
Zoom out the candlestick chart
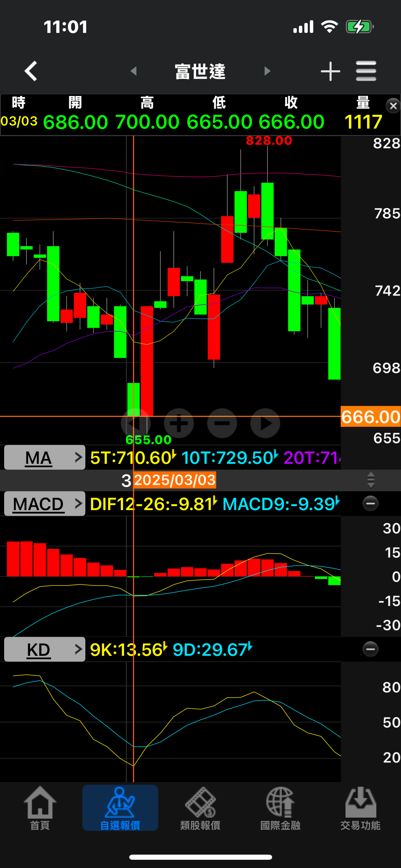tap(222, 423)
